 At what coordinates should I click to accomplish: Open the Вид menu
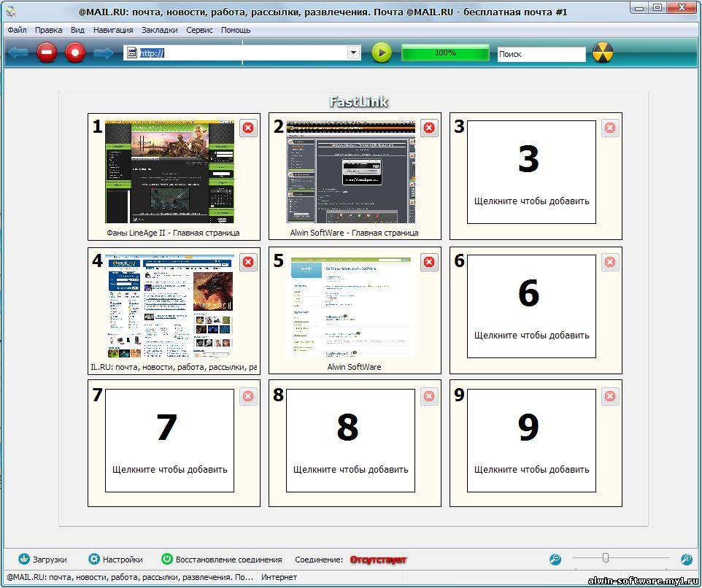pyautogui.click(x=77, y=30)
